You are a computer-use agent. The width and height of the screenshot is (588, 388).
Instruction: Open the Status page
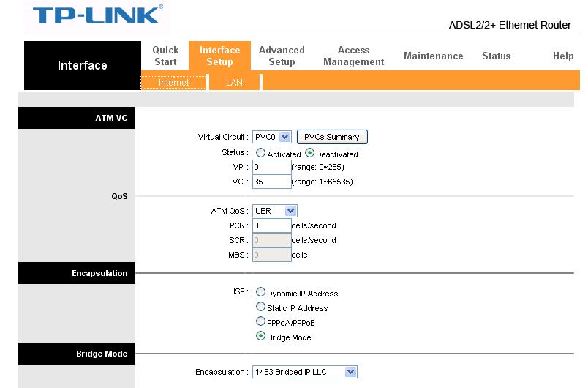(496, 56)
